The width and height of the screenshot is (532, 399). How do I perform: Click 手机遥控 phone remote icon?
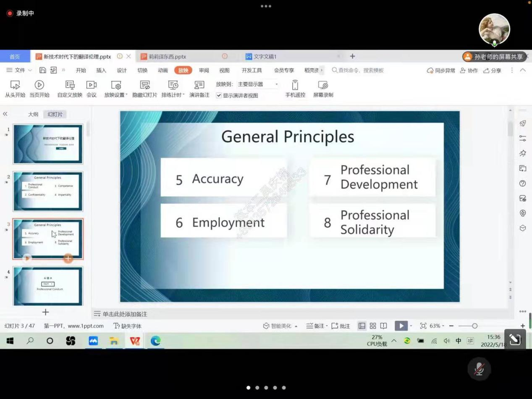tap(295, 85)
